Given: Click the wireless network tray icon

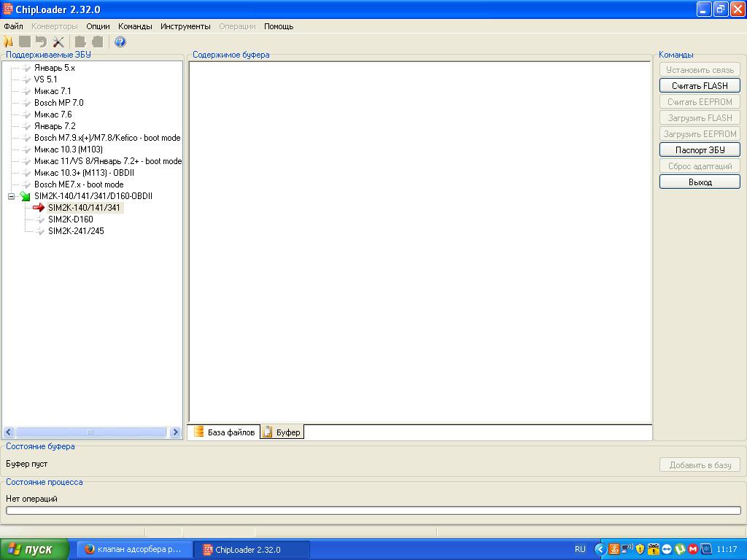Looking at the screenshot, I should (x=627, y=549).
